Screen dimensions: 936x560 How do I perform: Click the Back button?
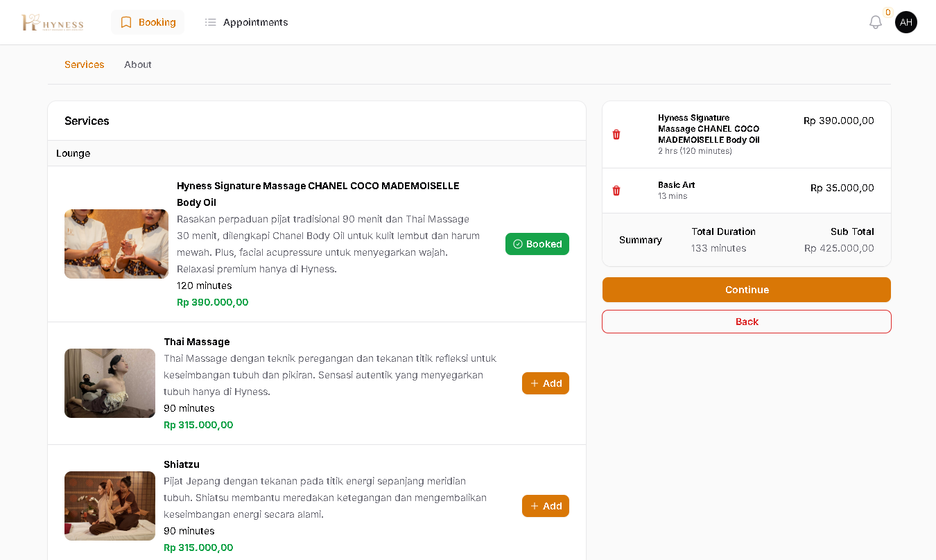(x=747, y=322)
